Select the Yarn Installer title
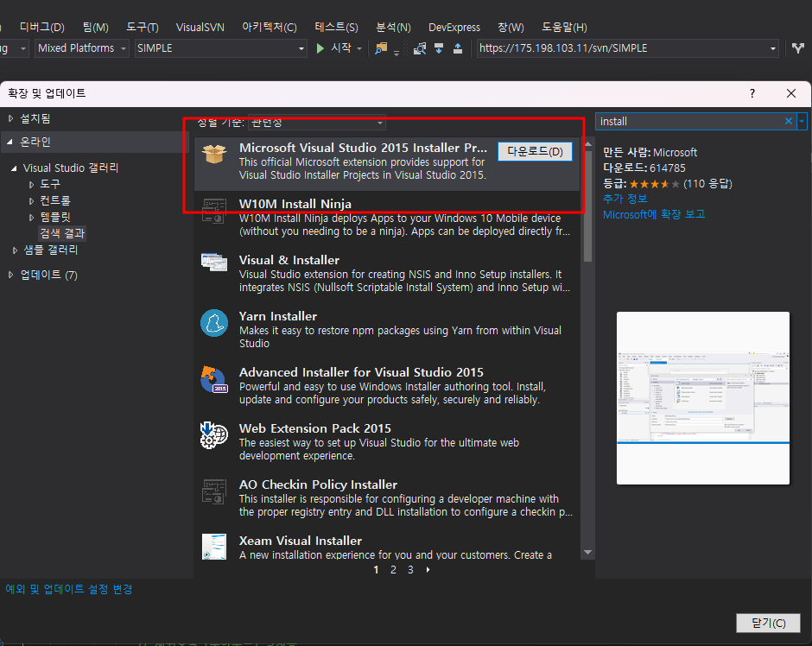Viewport: 812px width, 646px height. click(277, 316)
